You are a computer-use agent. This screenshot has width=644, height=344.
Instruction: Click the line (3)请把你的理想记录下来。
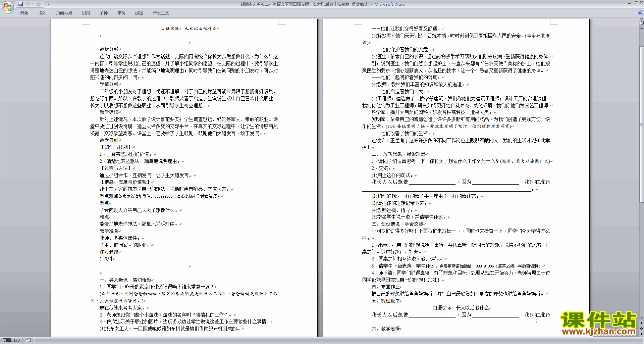point(400,203)
